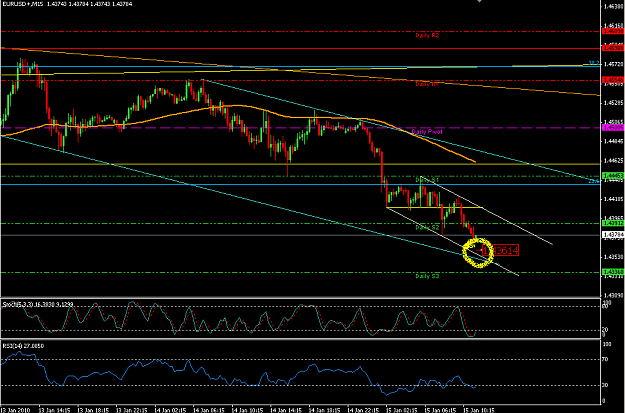Click the 30 level on RSI scale
The image size is (625, 413).
point(605,385)
